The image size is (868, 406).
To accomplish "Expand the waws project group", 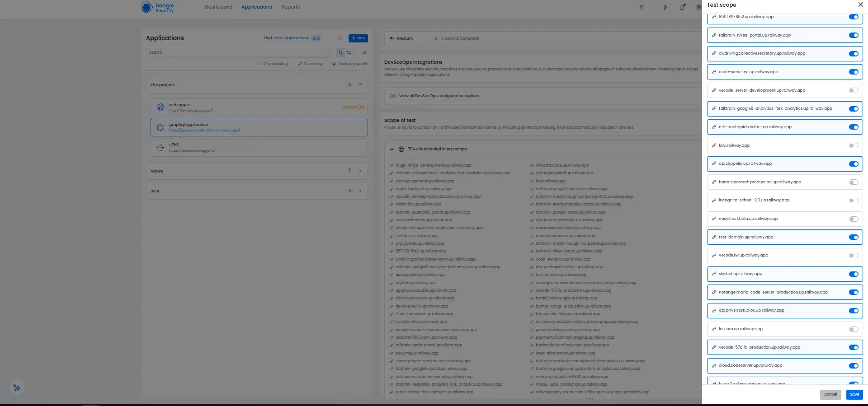I will click(x=360, y=171).
